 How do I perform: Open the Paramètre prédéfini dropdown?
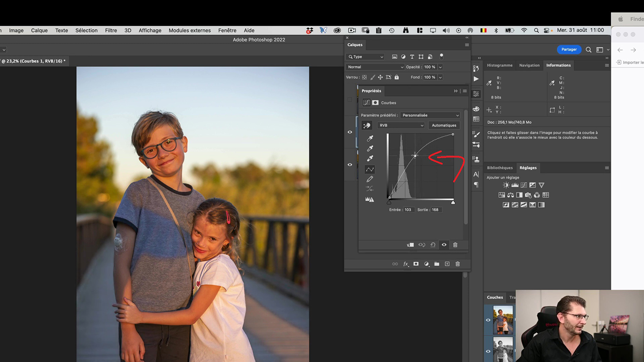pos(430,115)
